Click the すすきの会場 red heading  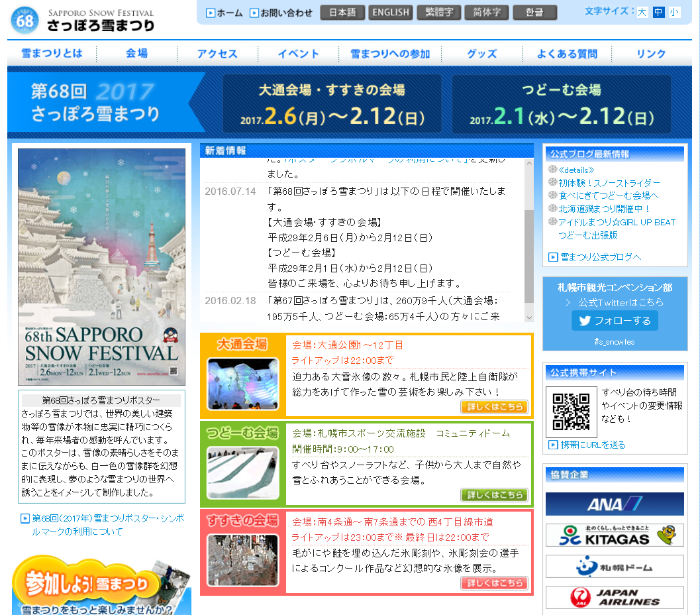(242, 520)
